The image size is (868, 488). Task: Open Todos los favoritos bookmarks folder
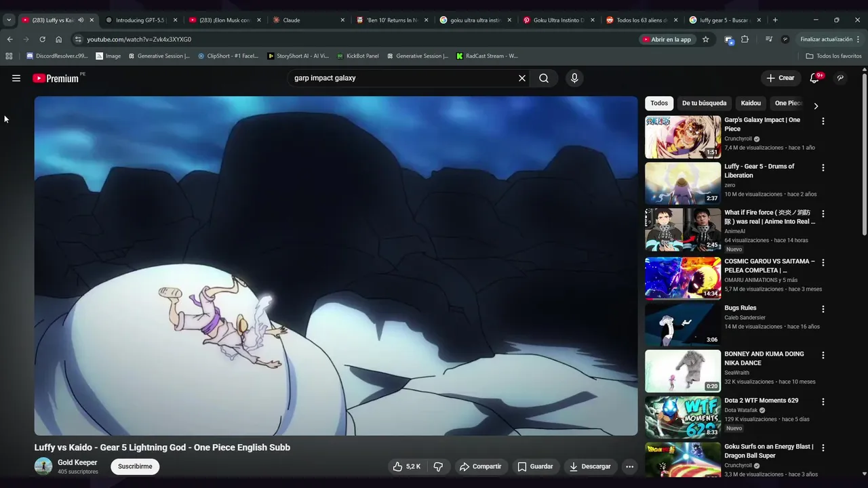pos(833,56)
